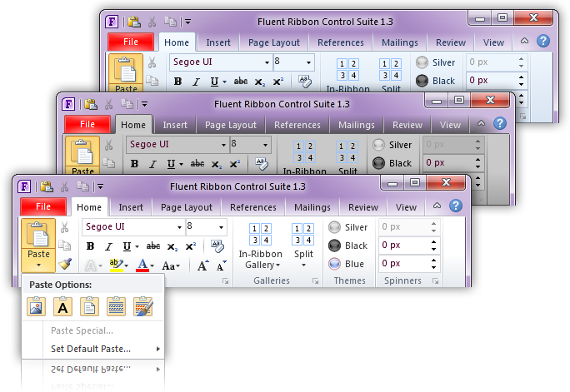Click the Shrink Font icon
This screenshot has width=570, height=392.
click(221, 265)
